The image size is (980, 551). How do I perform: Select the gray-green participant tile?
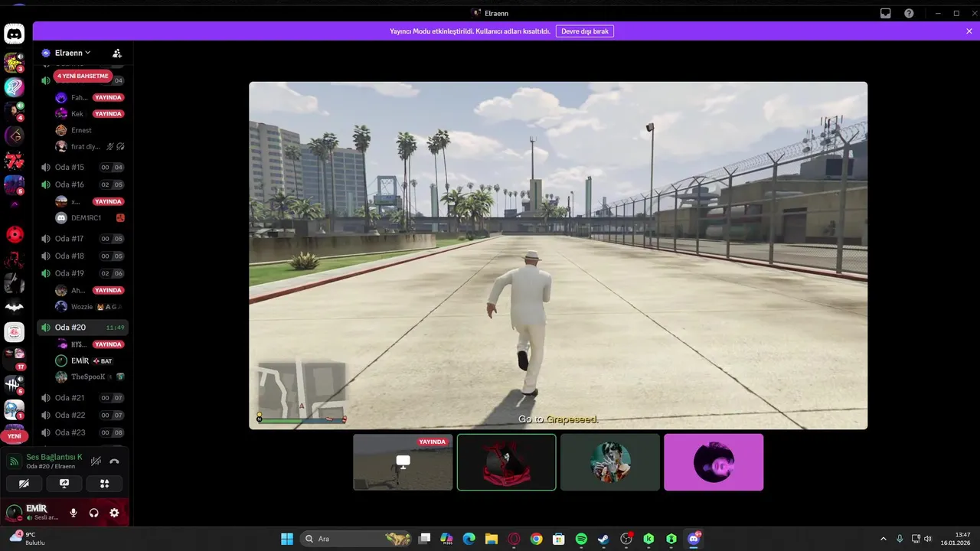(x=610, y=462)
